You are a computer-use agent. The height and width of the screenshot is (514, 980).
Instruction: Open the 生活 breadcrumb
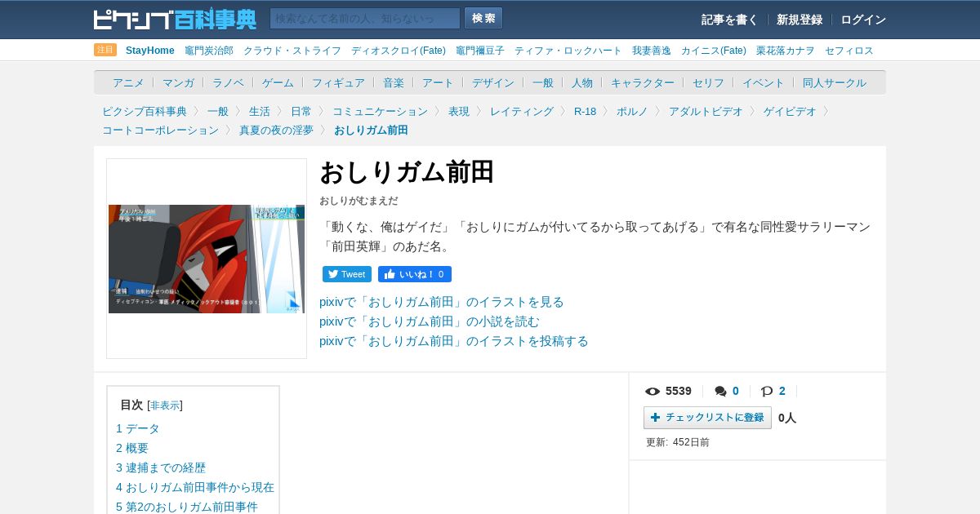pyautogui.click(x=260, y=111)
